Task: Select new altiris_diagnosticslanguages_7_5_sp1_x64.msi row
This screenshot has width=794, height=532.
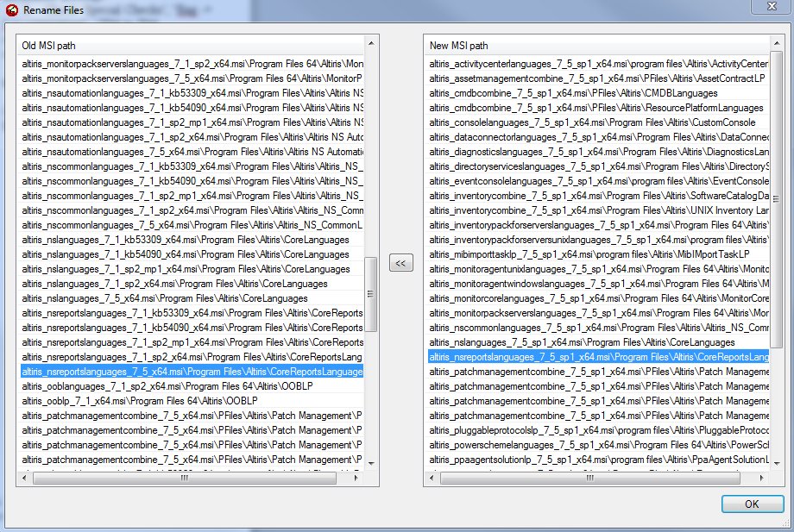Action: [599, 152]
